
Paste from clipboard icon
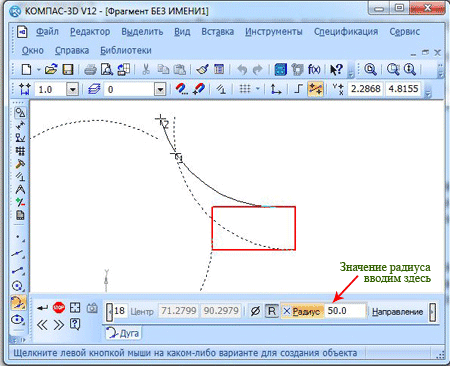(x=180, y=70)
